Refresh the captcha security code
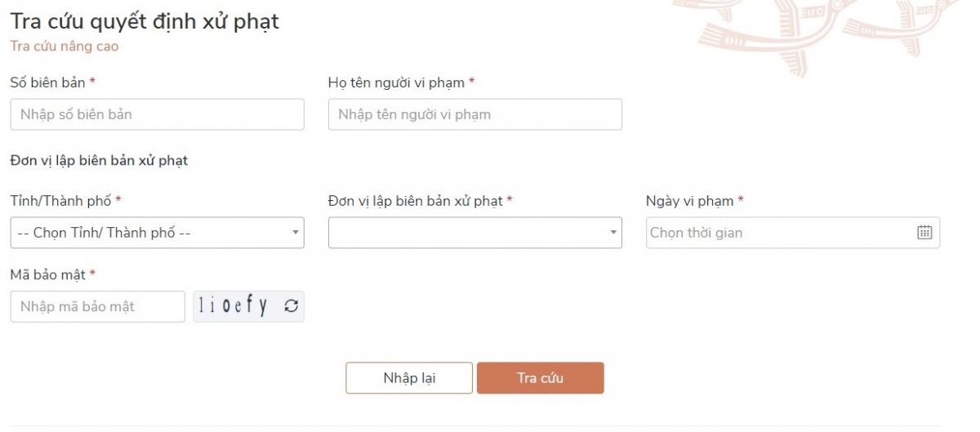The width and height of the screenshot is (980, 432). point(291,307)
